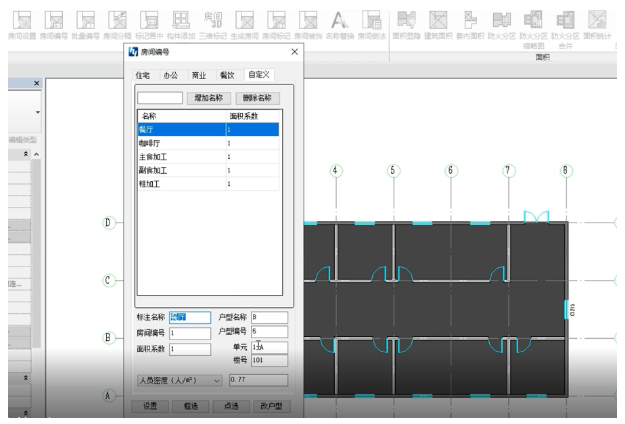The height and width of the screenshot is (424, 625).
Task: Click the 点选 button
Action: coord(231,406)
